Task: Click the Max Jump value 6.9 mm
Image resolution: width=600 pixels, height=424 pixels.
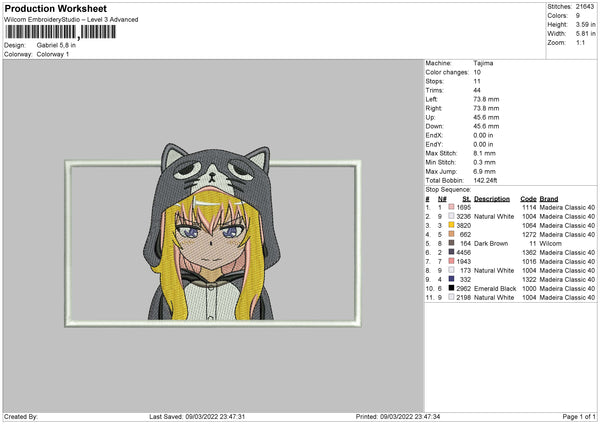Action: tap(484, 171)
